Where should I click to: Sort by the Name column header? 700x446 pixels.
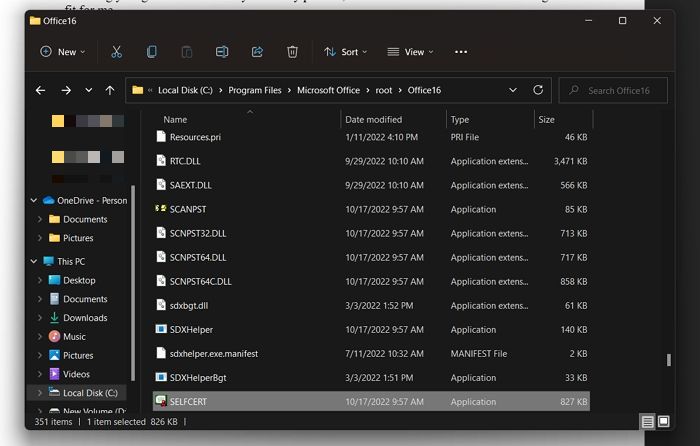tap(175, 120)
